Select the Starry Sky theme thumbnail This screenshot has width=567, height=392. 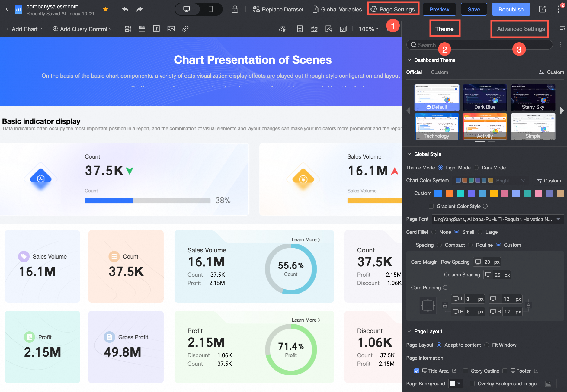pos(533,98)
